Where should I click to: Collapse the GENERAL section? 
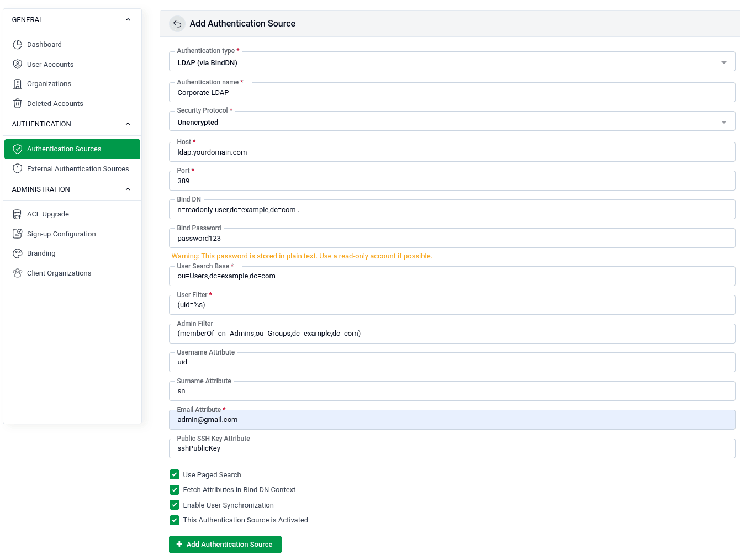coord(128,19)
